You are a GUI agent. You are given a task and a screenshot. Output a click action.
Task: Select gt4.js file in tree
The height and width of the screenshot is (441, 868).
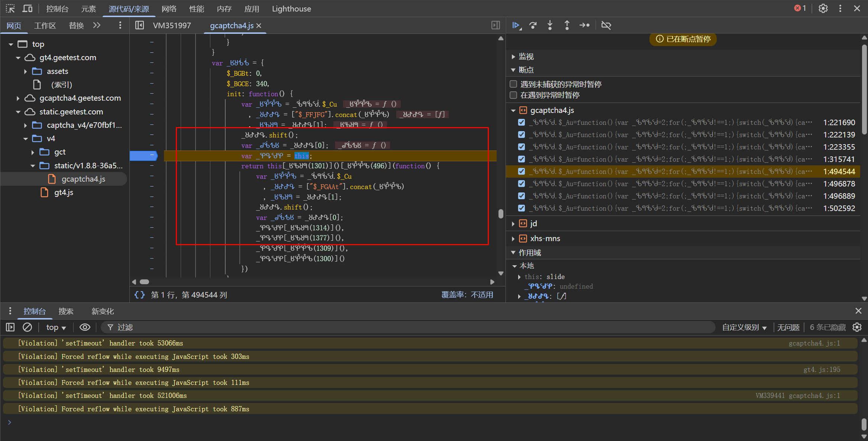(x=64, y=192)
